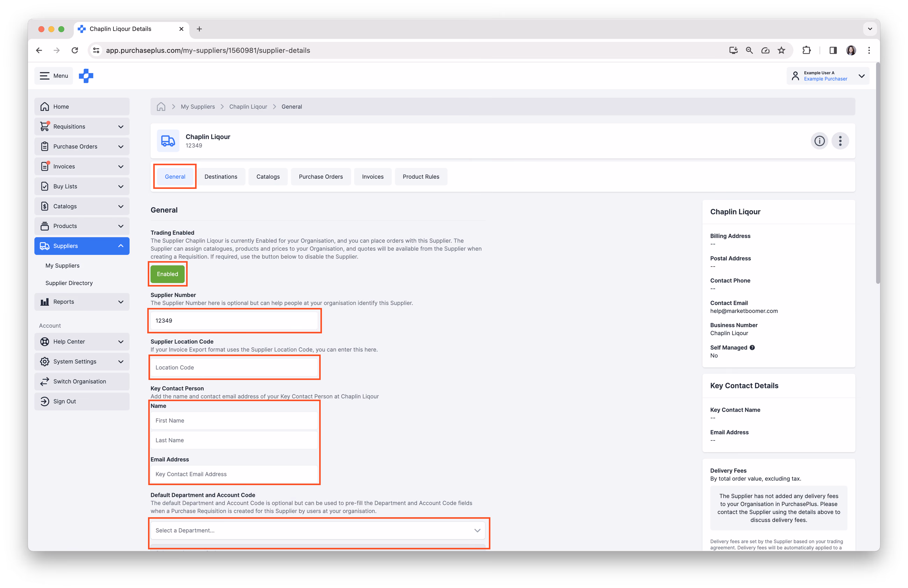Open the Chrome three-dot menu
The width and height of the screenshot is (908, 588).
869,50
